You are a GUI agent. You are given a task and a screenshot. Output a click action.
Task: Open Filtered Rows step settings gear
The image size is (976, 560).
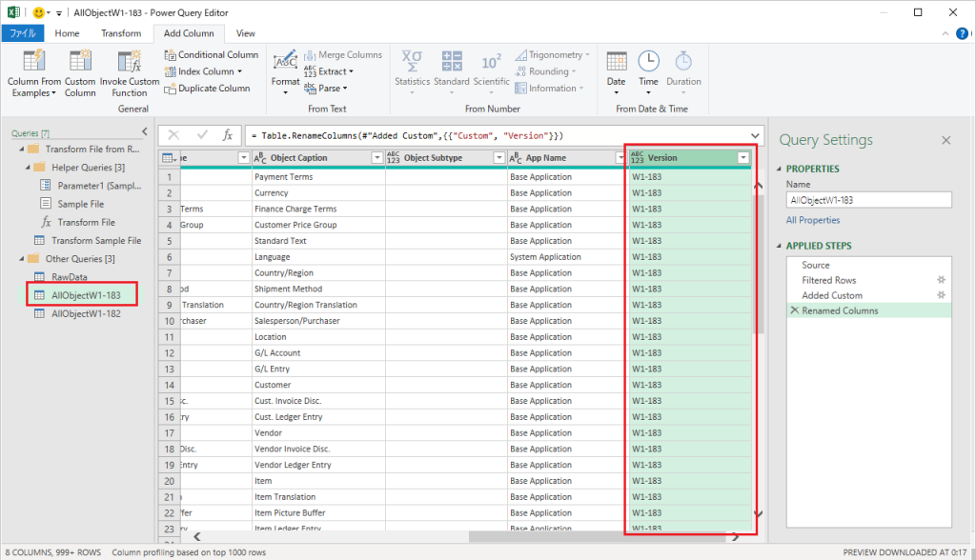(x=941, y=280)
